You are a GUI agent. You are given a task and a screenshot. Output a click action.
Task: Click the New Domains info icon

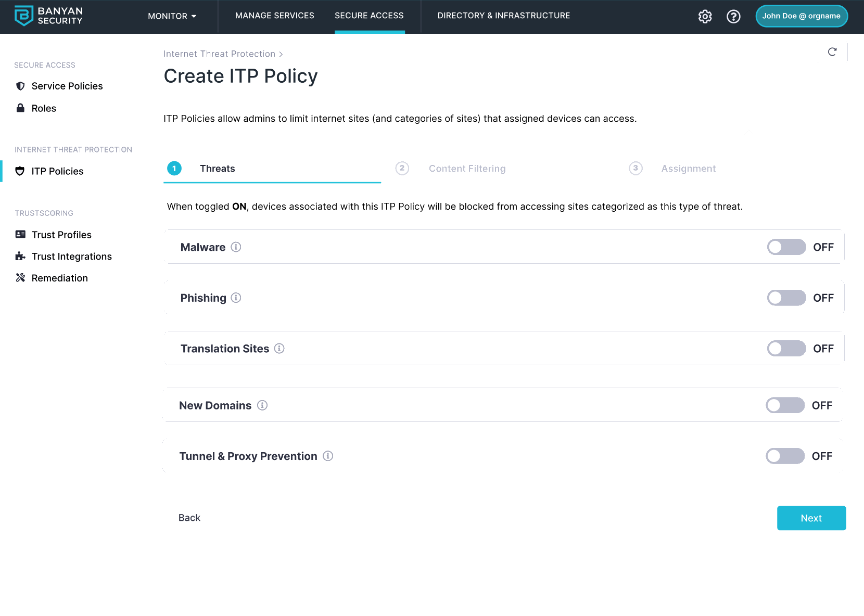click(x=262, y=405)
